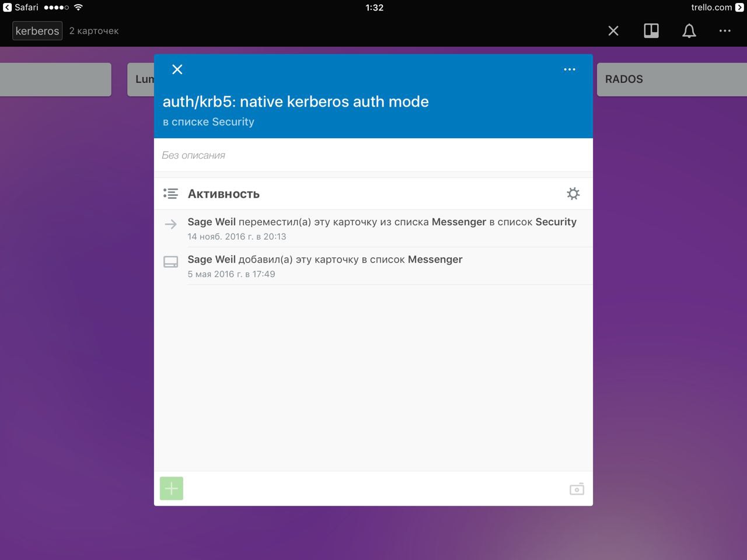The width and height of the screenshot is (747, 560).
Task: Tap the timestamp 14 нояб. 2016 г. в 20:13
Action: coord(237,236)
